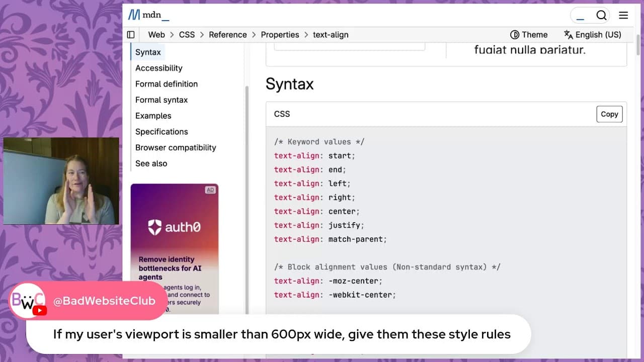
Task: Jump to Examples section
Action: point(153,116)
